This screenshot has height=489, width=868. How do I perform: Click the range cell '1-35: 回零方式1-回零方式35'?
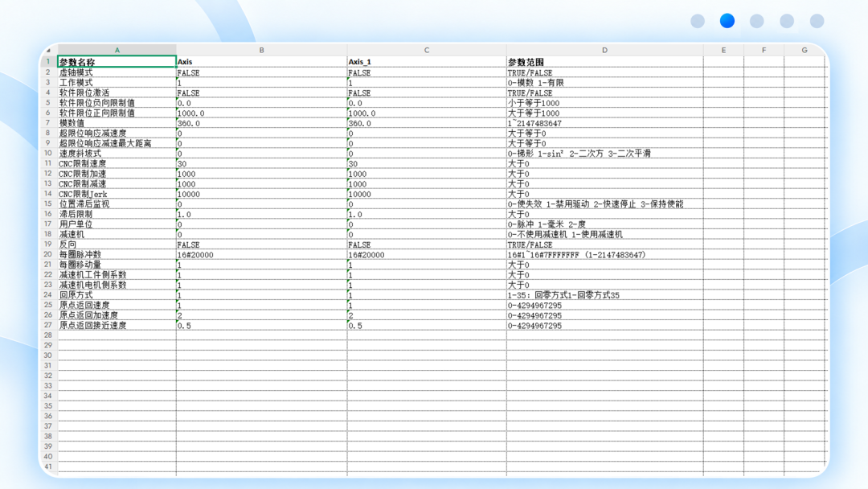[604, 294]
